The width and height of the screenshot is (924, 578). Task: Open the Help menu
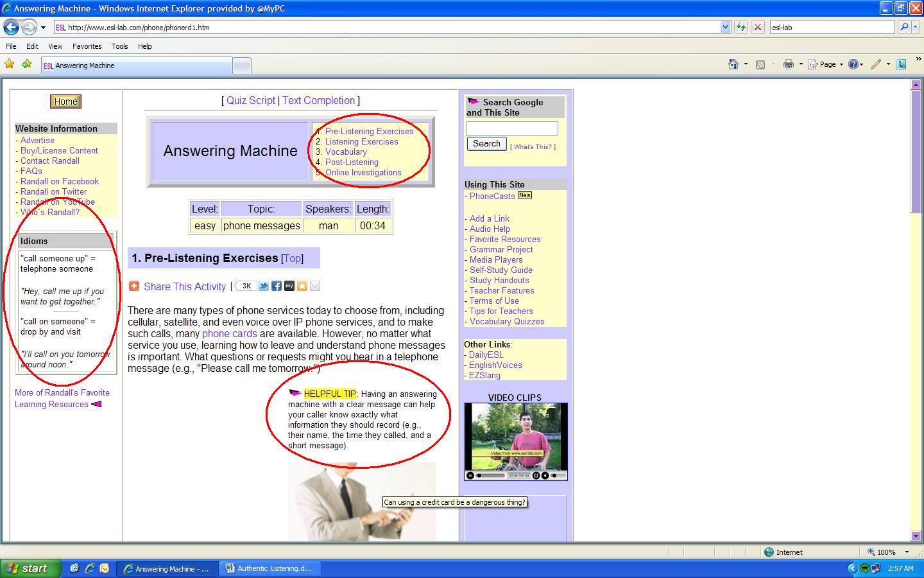click(x=144, y=46)
